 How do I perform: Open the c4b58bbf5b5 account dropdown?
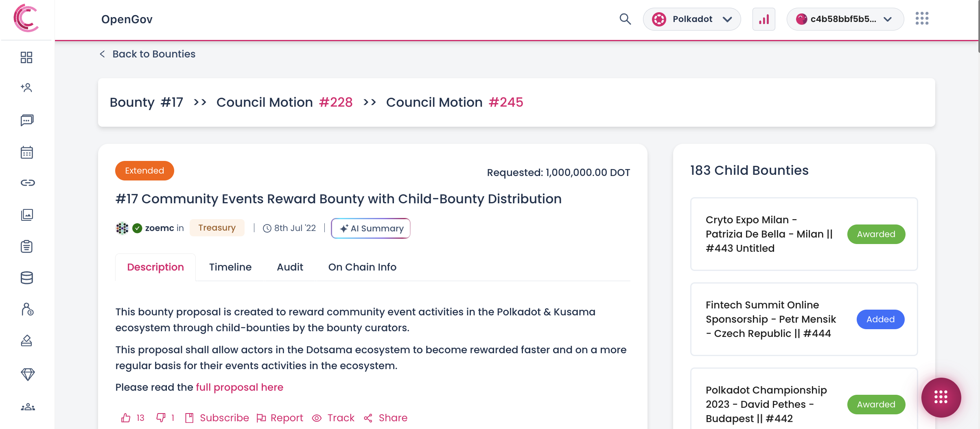[x=845, y=19]
